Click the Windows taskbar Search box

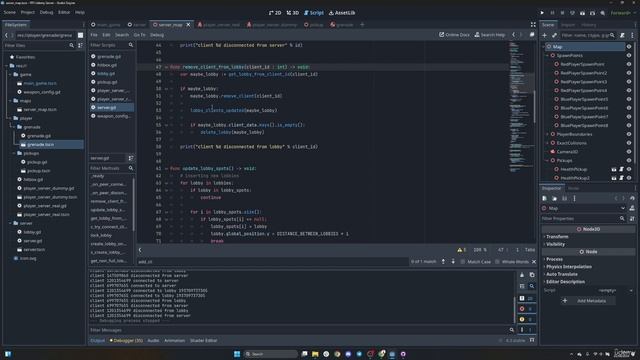(x=270, y=354)
